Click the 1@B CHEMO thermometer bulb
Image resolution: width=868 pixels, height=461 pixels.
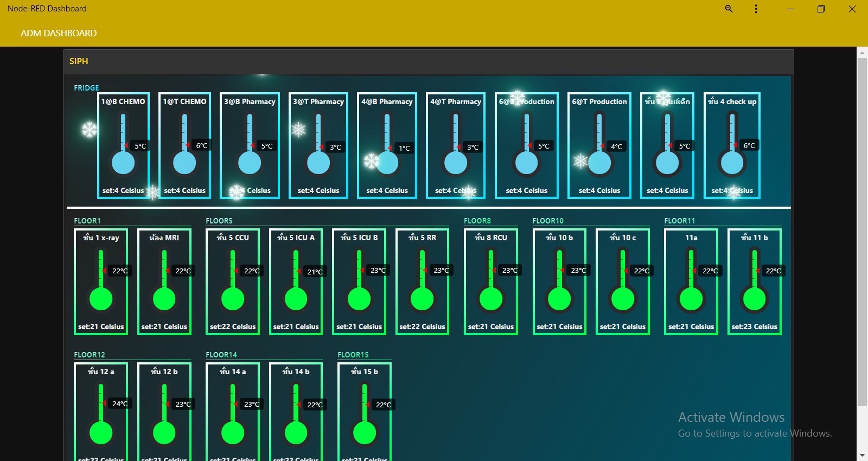click(x=123, y=163)
